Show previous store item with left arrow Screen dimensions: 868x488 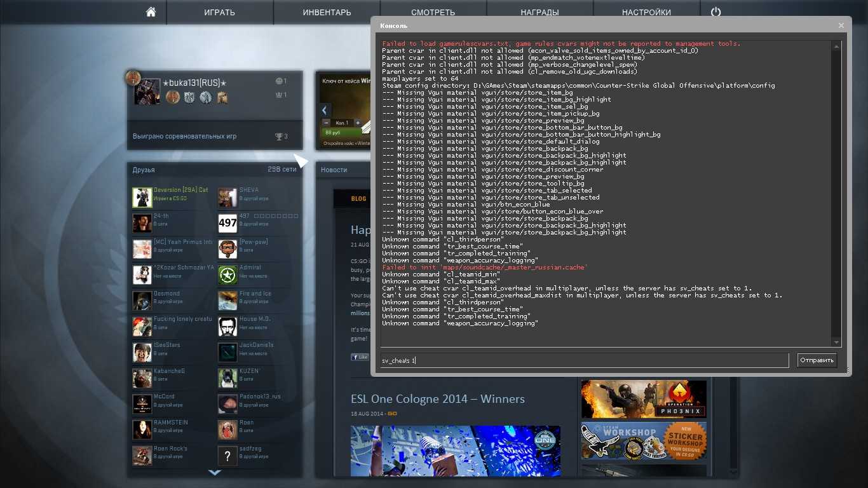point(325,110)
